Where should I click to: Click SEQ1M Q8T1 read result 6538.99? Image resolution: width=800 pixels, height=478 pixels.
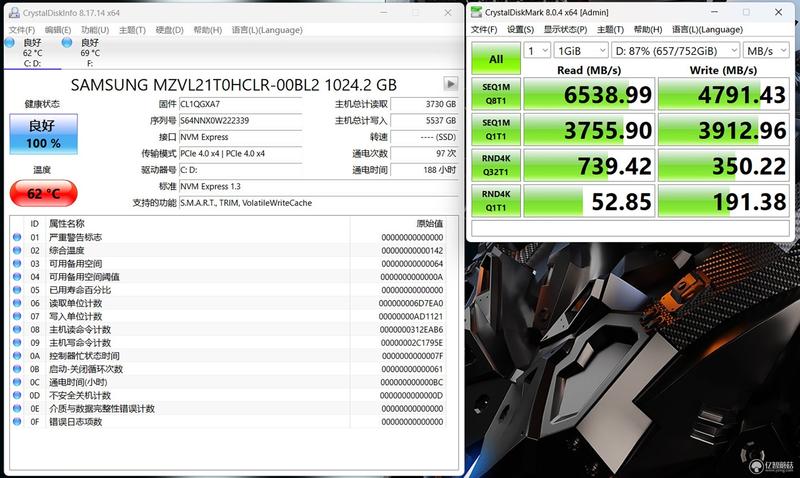tap(589, 94)
